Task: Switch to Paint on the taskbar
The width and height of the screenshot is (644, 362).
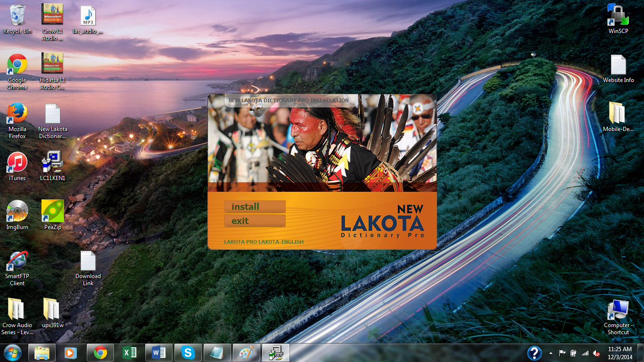Action: pyautogui.click(x=246, y=353)
